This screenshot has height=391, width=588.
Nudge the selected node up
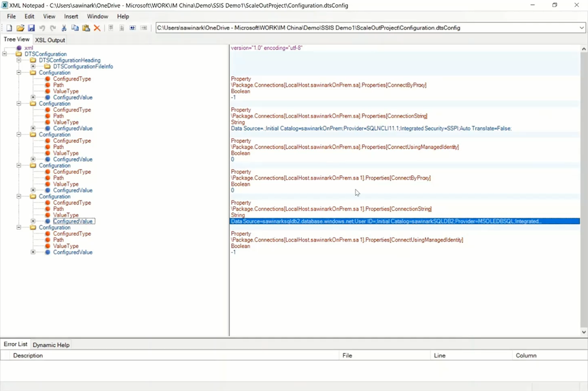tap(111, 28)
